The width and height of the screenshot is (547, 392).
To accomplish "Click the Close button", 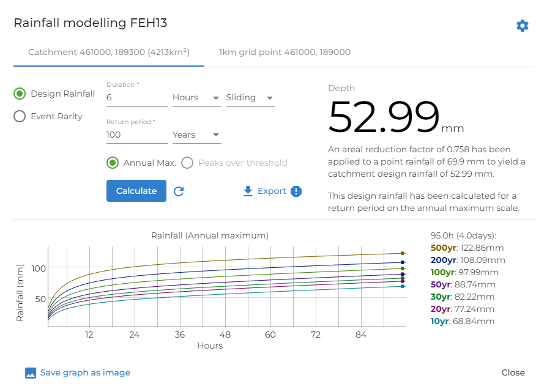I will pyautogui.click(x=513, y=372).
